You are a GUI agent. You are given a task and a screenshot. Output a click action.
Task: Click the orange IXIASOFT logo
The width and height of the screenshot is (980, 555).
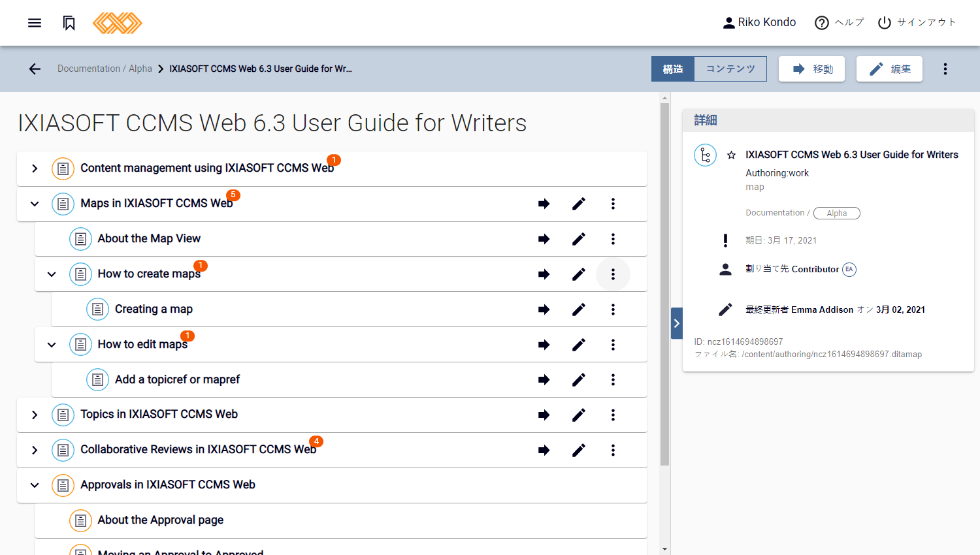click(x=118, y=23)
